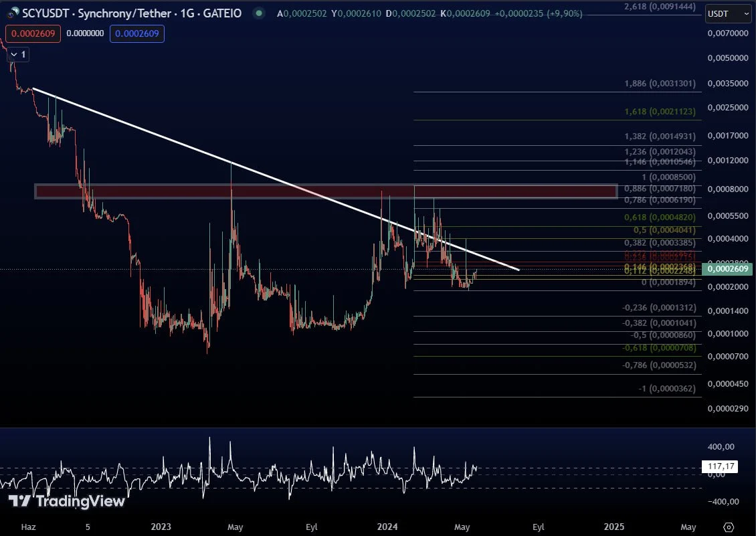This screenshot has width=756, height=536.
Task: Click the close value K0,0002609
Action: (465, 13)
